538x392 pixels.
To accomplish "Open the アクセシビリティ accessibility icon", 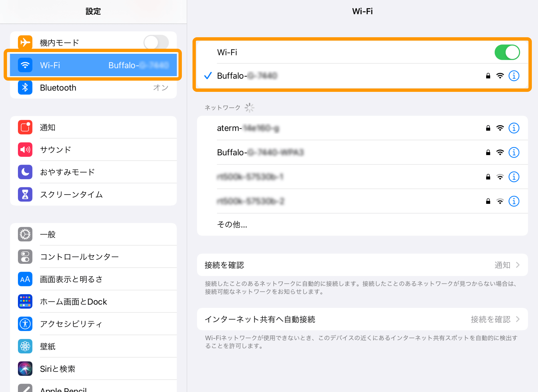I will point(25,324).
